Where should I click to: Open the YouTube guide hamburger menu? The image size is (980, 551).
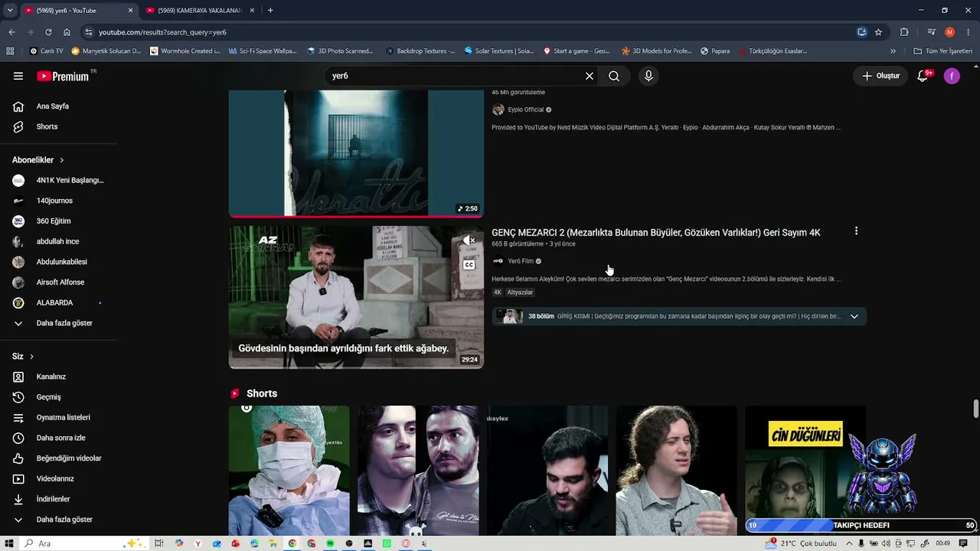click(18, 76)
